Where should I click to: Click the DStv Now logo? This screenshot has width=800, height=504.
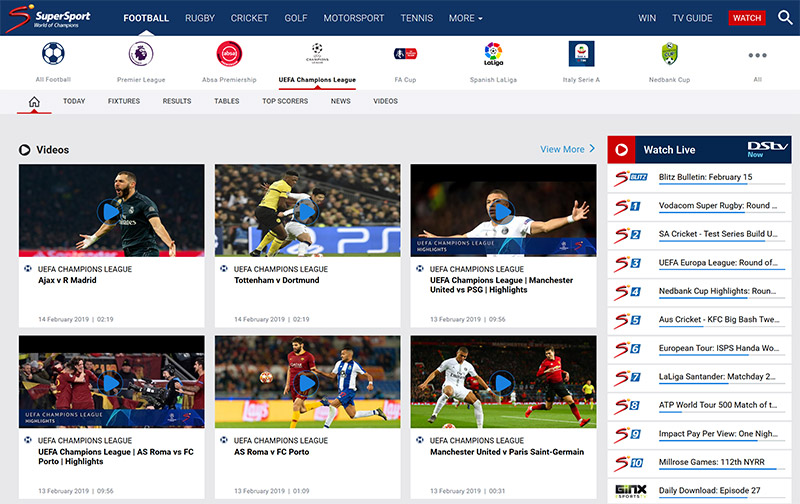coord(767,149)
